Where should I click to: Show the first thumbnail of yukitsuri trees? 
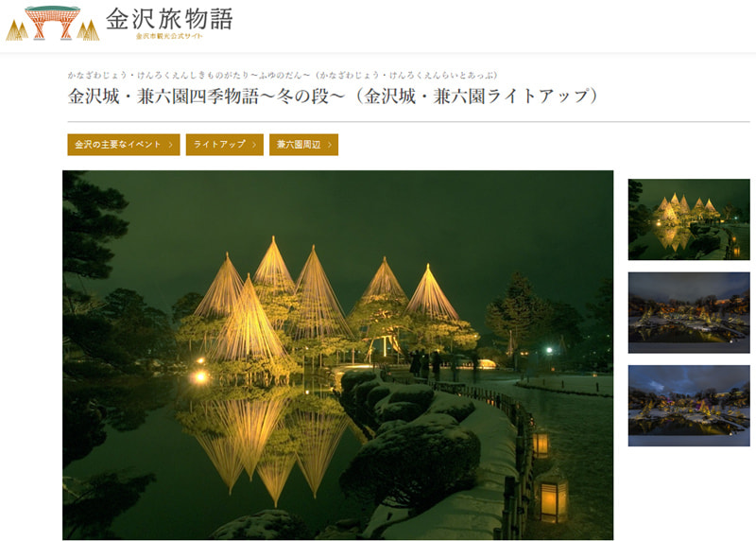[x=689, y=219]
